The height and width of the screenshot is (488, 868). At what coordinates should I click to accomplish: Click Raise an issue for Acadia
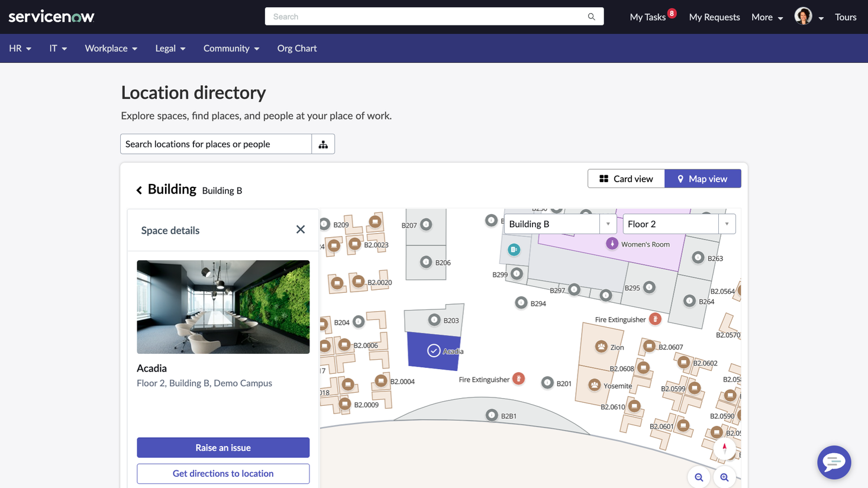pos(223,447)
